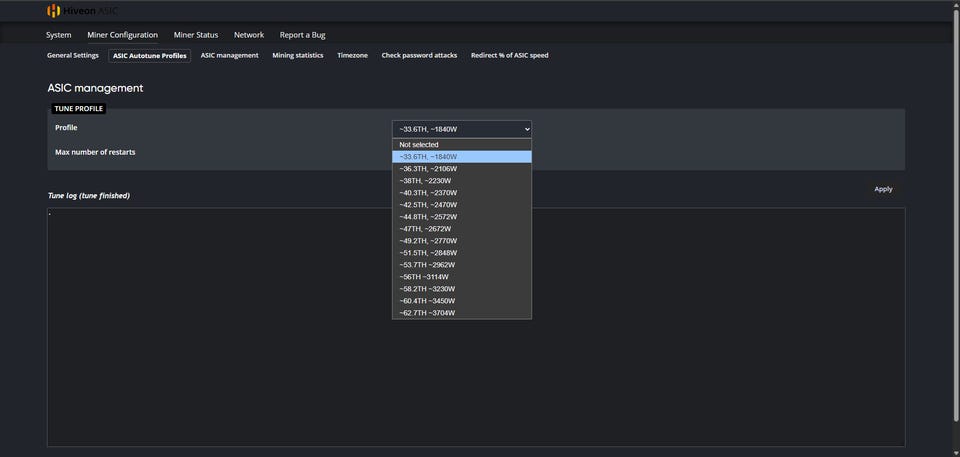Switch to ASIC management tab
This screenshot has width=960, height=457.
tap(230, 55)
